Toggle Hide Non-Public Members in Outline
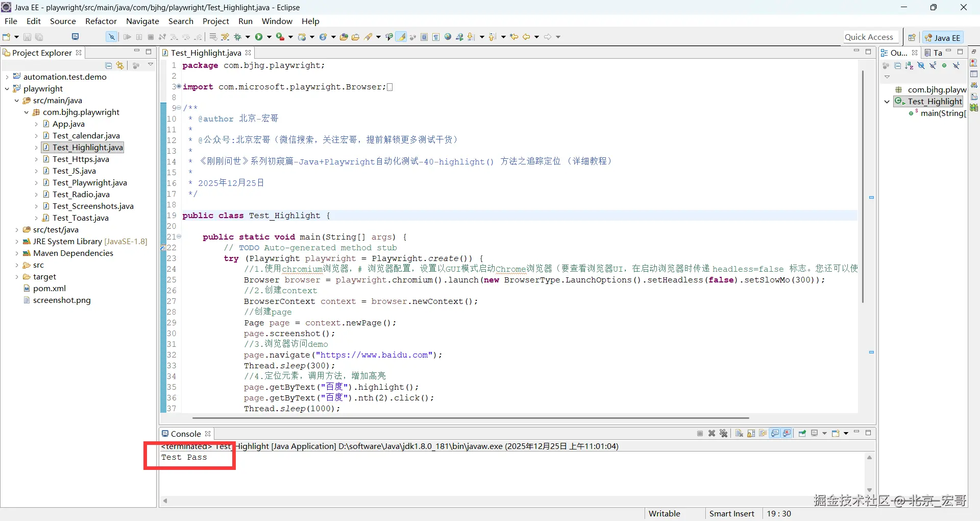 pos(944,65)
